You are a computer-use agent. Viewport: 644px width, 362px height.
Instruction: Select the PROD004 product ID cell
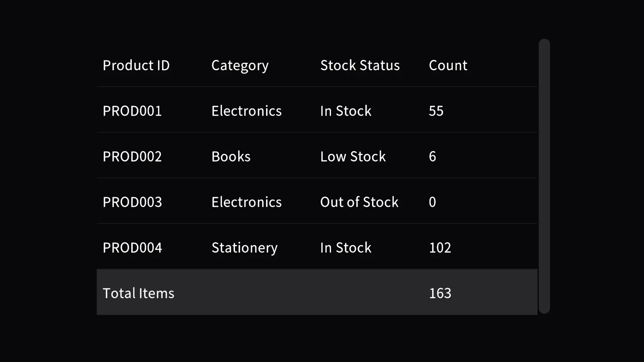[132, 248]
